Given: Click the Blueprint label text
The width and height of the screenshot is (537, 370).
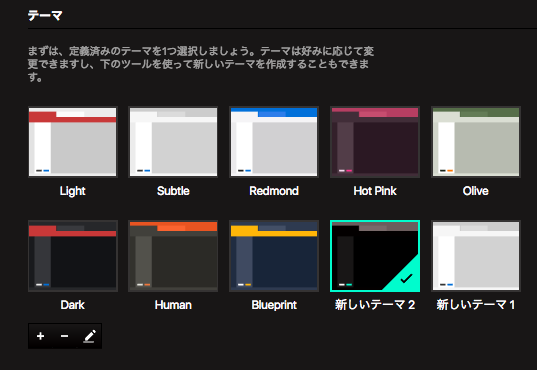Looking at the screenshot, I should click(274, 305).
